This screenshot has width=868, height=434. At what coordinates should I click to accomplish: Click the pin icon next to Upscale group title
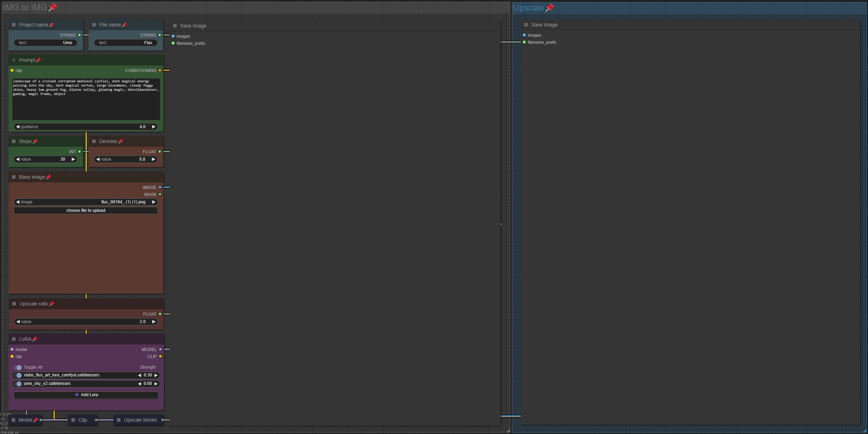[x=549, y=8]
